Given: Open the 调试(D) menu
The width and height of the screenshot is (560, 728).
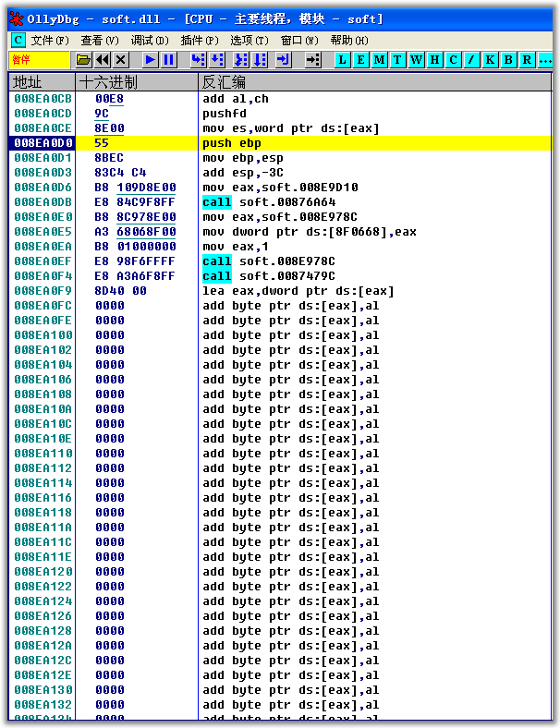Looking at the screenshot, I should click(150, 41).
